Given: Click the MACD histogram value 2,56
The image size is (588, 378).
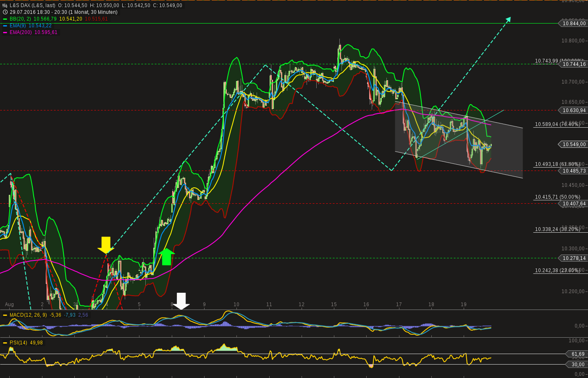Looking at the screenshot, I should click(83, 315).
